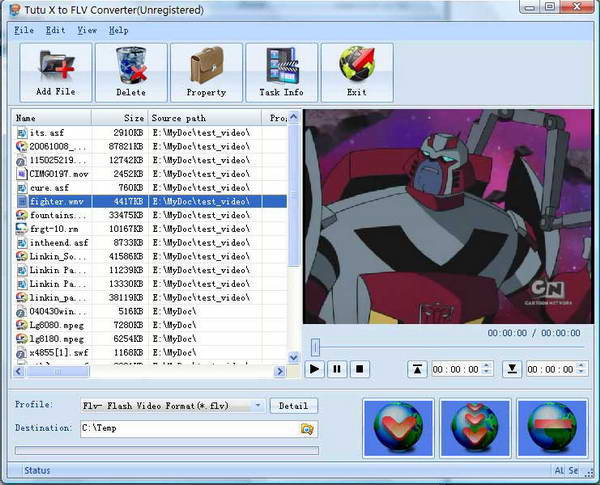Click the end time stepper arrows
600x485 pixels.
click(x=582, y=369)
